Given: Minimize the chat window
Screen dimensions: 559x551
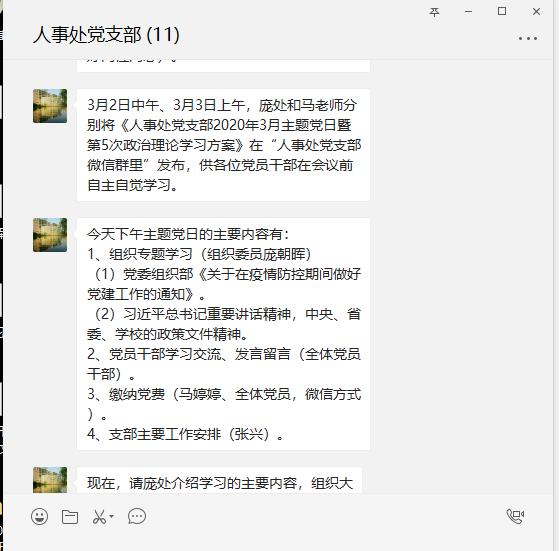Looking at the screenshot, I should tap(468, 12).
